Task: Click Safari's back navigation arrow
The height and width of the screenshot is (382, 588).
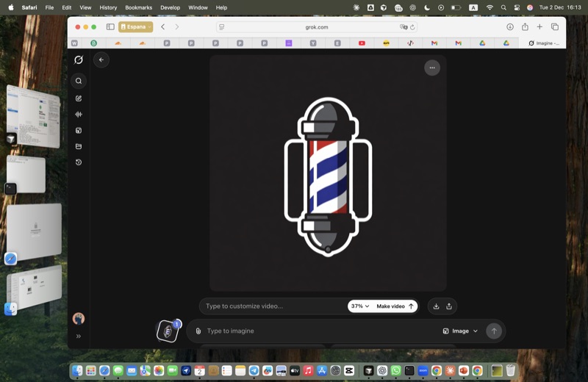Action: click(162, 27)
